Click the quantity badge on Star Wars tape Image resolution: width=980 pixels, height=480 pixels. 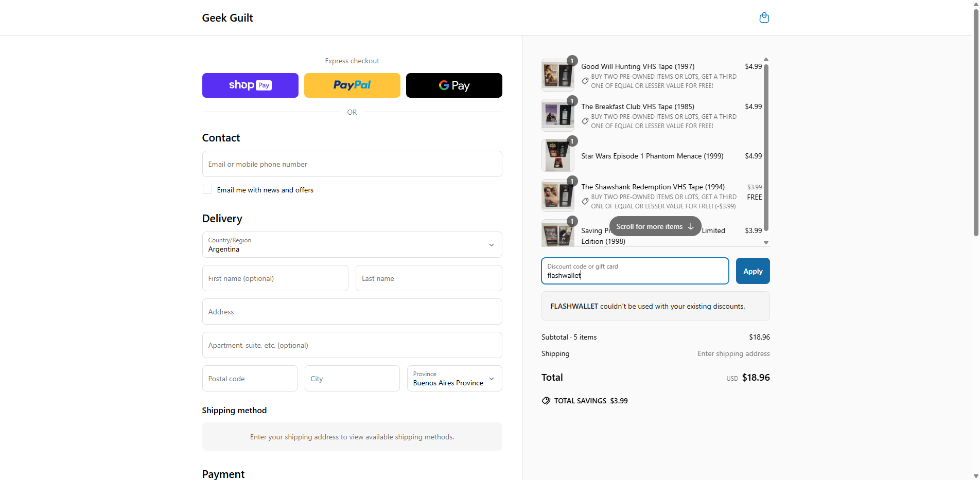572,141
